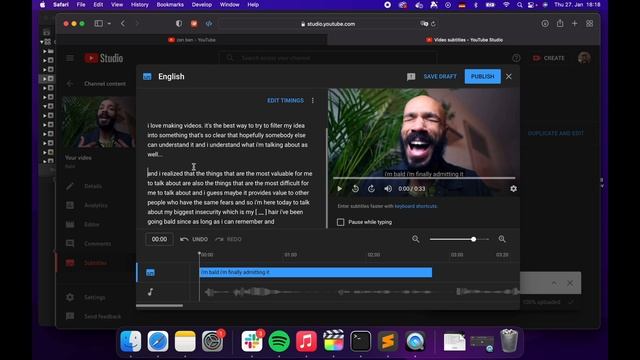This screenshot has height=360, width=640.
Task: Click Duplicate and Edit link
Action: (556, 133)
